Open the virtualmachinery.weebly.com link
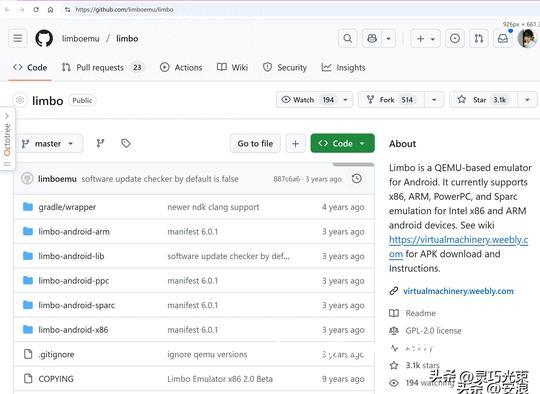The image size is (540, 394). [x=458, y=291]
